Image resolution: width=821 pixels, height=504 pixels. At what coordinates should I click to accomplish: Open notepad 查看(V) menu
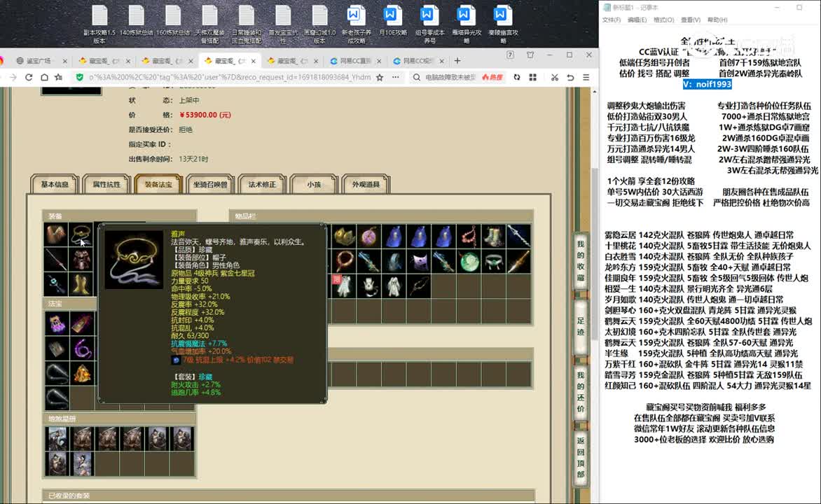click(x=691, y=20)
